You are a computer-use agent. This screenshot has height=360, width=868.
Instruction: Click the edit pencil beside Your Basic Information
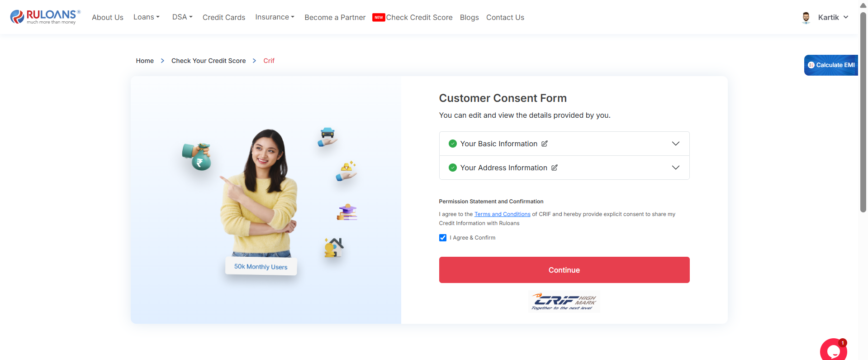pyautogui.click(x=545, y=144)
